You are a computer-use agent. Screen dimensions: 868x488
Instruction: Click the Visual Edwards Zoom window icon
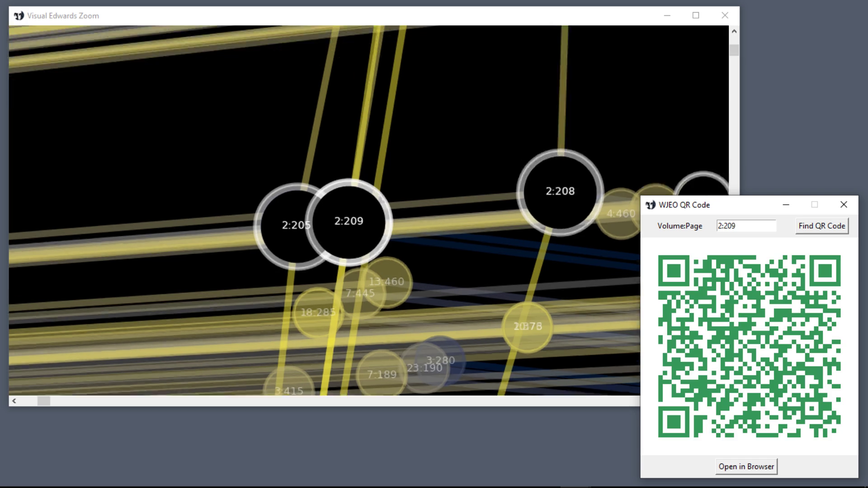19,16
